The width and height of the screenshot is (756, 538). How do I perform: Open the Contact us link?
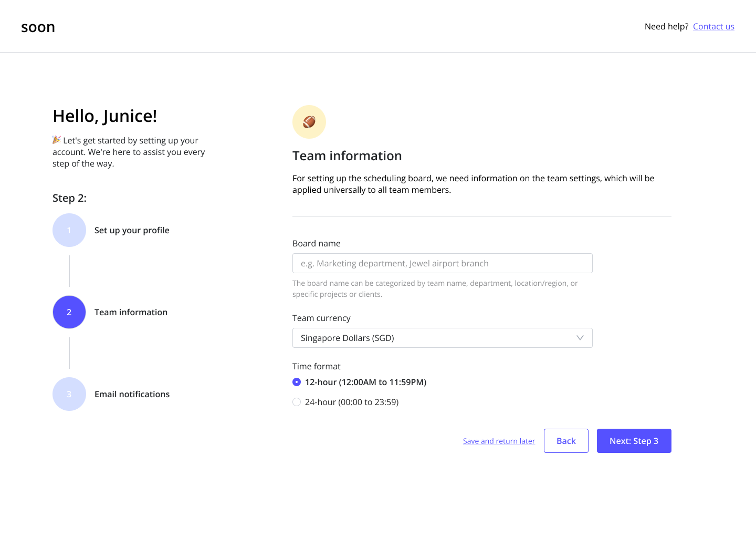click(713, 26)
